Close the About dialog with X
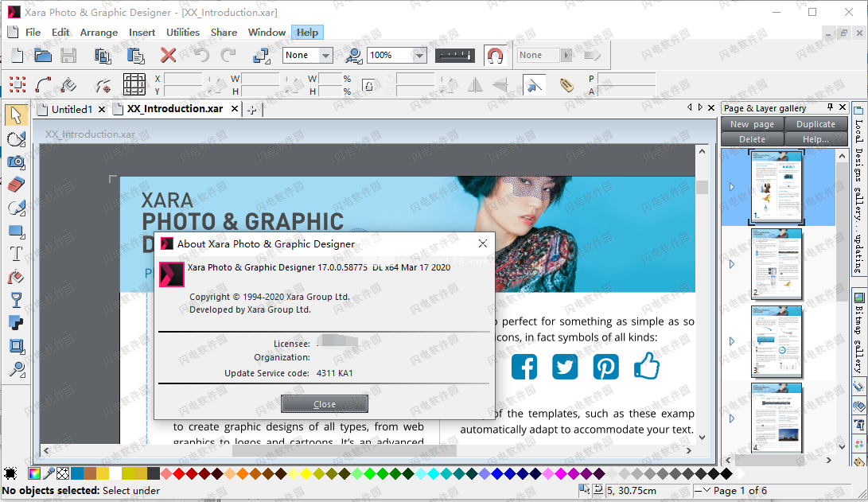Image resolution: width=868 pixels, height=502 pixels. [483, 243]
